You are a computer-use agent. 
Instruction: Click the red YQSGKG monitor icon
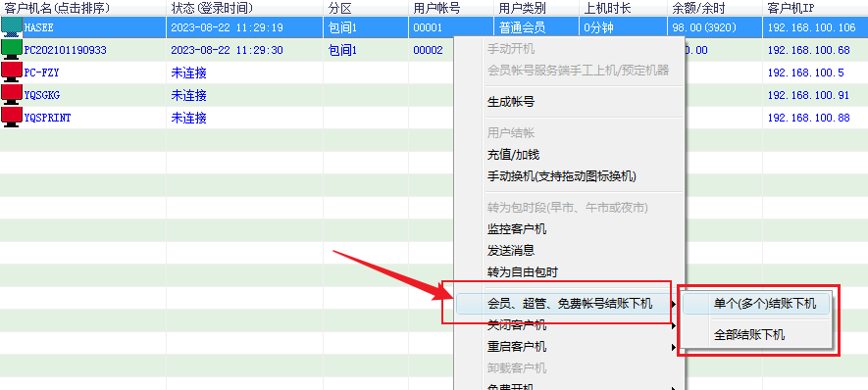pyautogui.click(x=11, y=95)
